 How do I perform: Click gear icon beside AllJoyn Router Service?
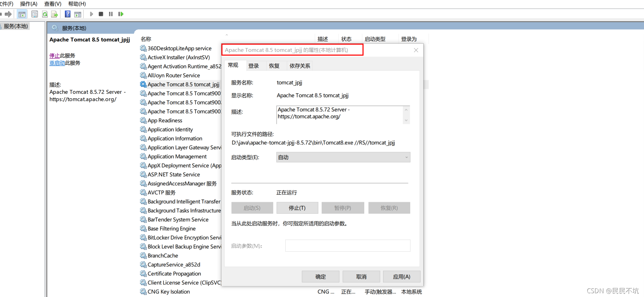pos(143,75)
